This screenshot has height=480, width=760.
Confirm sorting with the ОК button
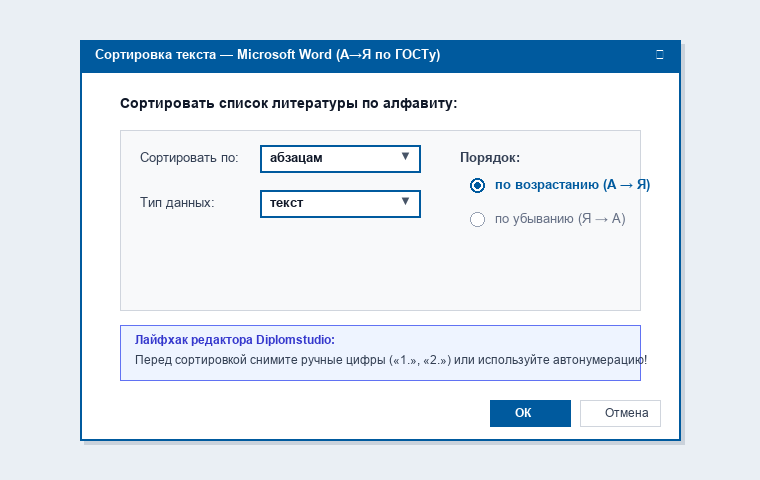530,413
